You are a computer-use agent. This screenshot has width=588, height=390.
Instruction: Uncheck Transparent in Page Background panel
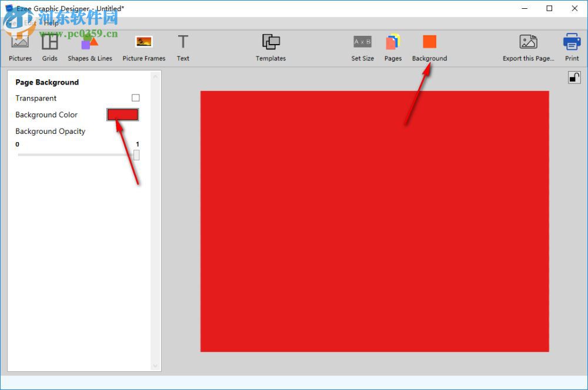(x=136, y=97)
